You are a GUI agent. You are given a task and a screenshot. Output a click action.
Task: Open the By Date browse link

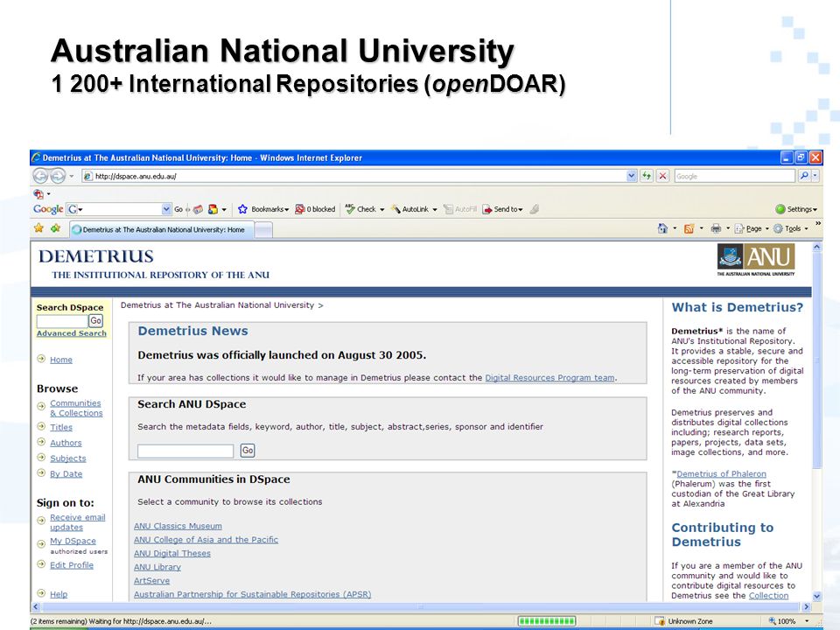[x=66, y=473]
